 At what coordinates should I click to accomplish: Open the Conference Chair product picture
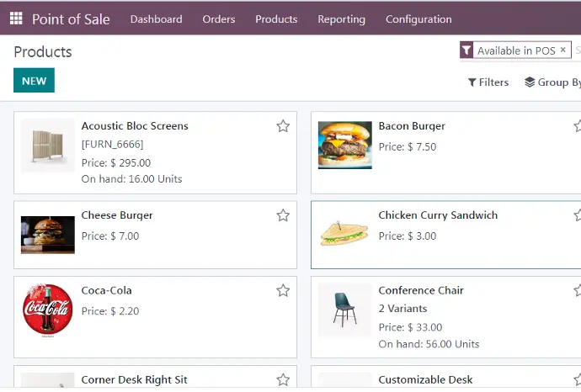[344, 310]
